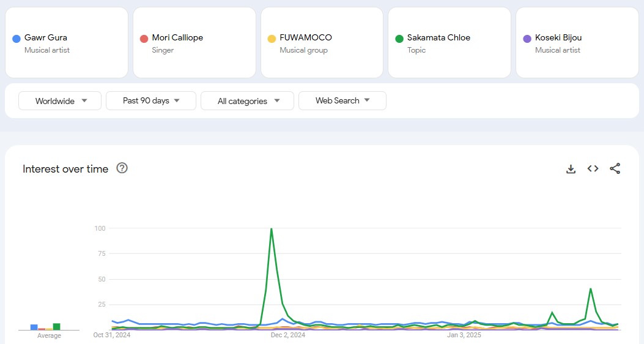
Task: Click the green peak at 100
Action: (271, 230)
